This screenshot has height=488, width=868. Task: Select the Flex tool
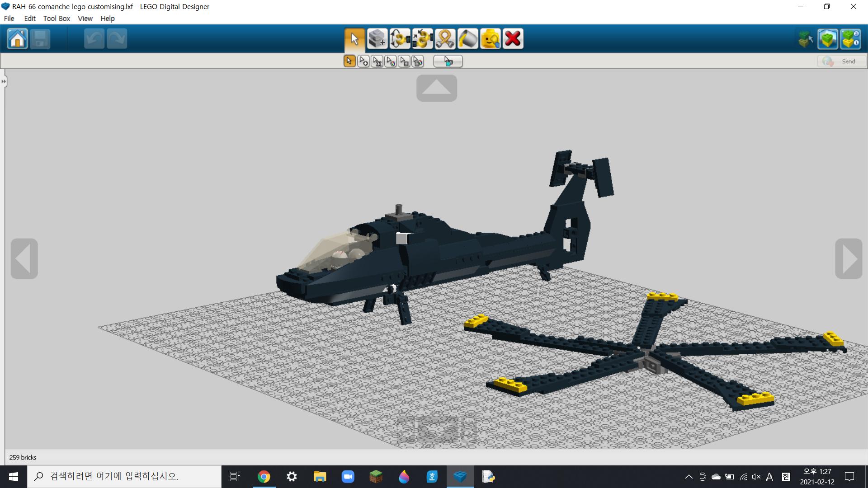[445, 39]
